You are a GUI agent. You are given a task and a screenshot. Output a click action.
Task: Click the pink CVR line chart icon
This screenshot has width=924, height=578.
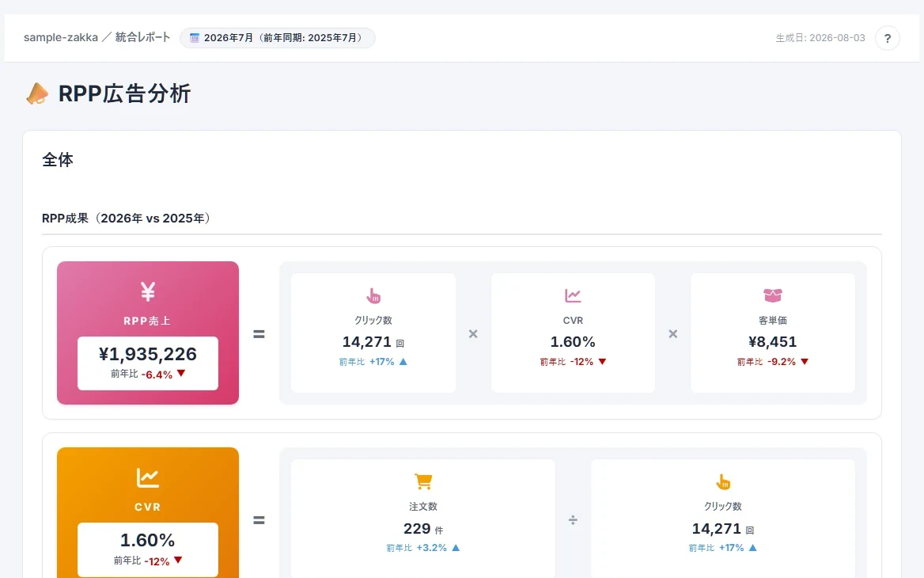tap(573, 295)
